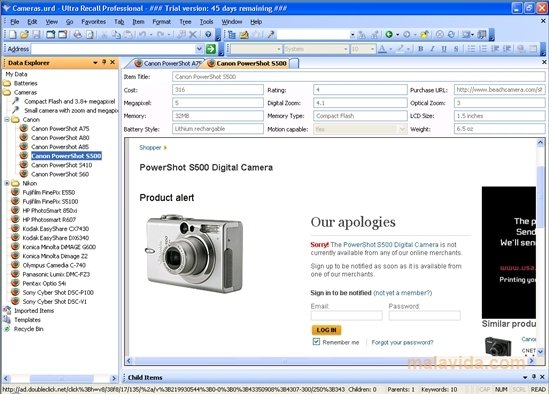Select the Templates tree item

(x=27, y=320)
